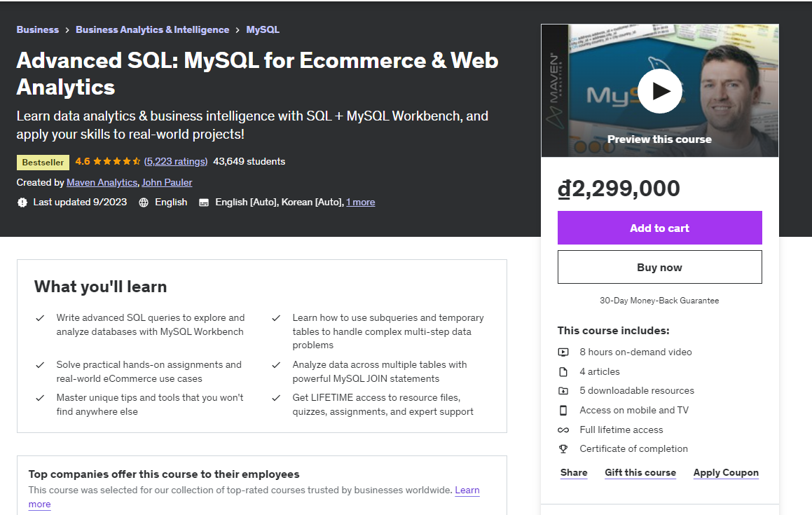Play the course preview video
This screenshot has height=515, width=812.
click(659, 90)
